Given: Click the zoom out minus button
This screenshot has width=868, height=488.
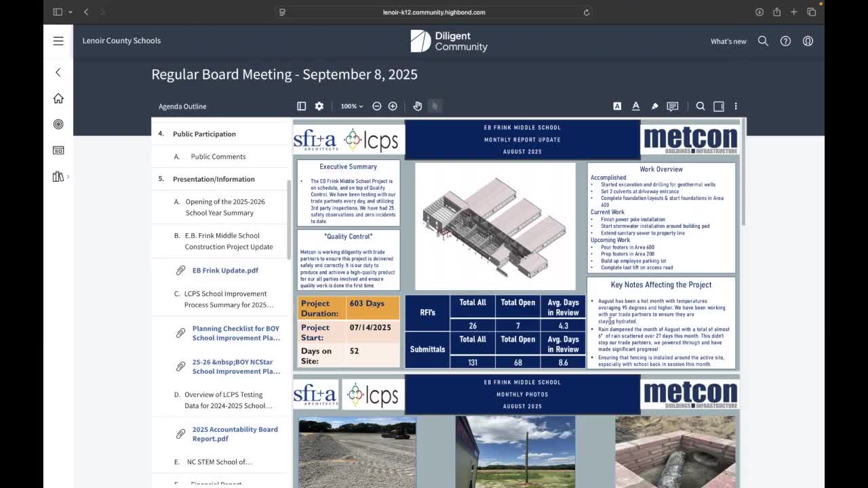Looking at the screenshot, I should tap(377, 106).
